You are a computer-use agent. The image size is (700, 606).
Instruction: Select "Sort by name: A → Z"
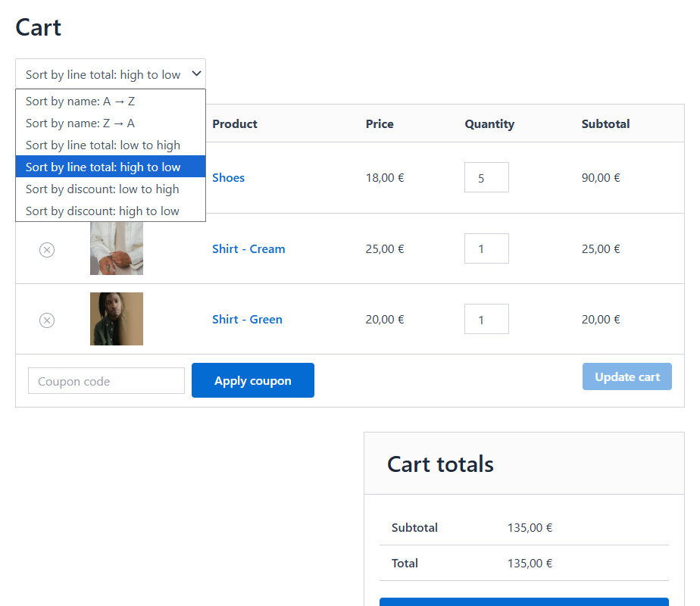pyautogui.click(x=79, y=101)
